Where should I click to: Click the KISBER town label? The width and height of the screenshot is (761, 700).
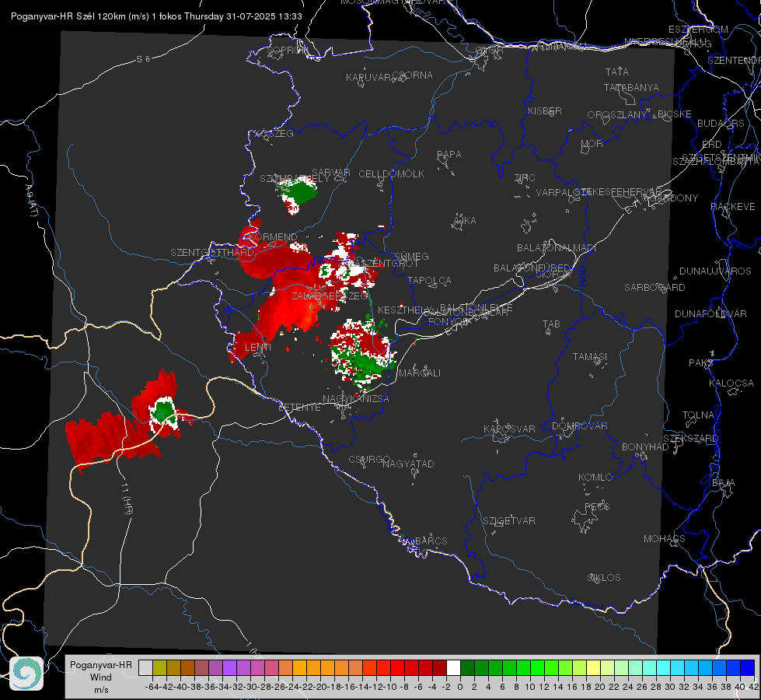tap(545, 111)
